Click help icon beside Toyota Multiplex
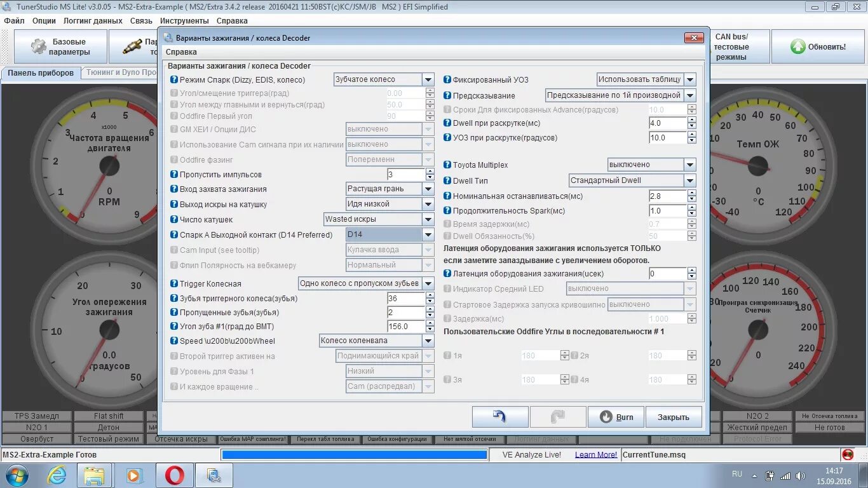 (x=447, y=165)
